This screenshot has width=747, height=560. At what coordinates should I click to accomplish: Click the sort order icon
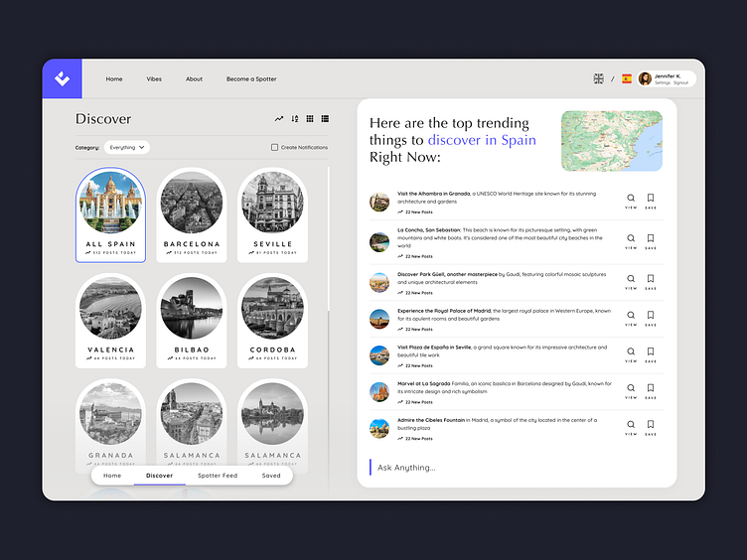pyautogui.click(x=295, y=118)
